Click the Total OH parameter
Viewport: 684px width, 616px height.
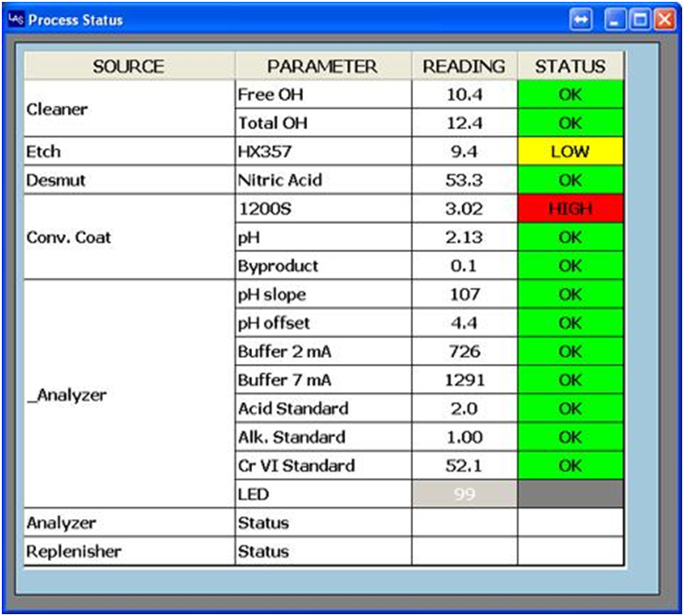[323, 123]
